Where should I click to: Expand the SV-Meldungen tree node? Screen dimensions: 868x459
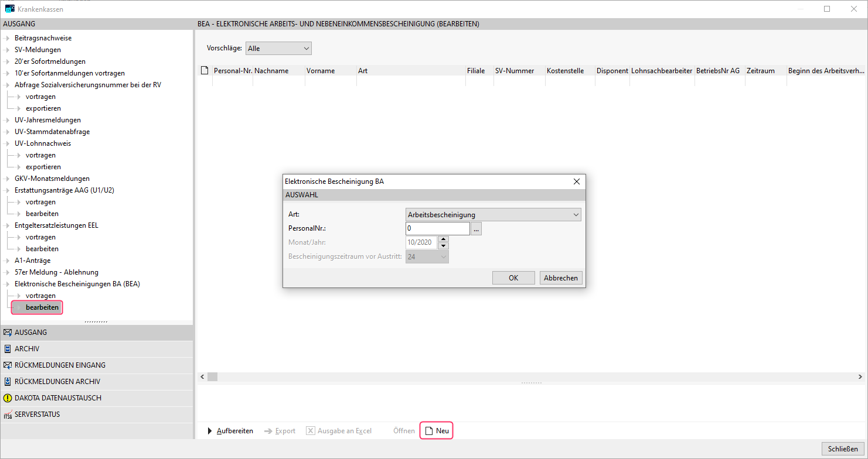coord(8,50)
